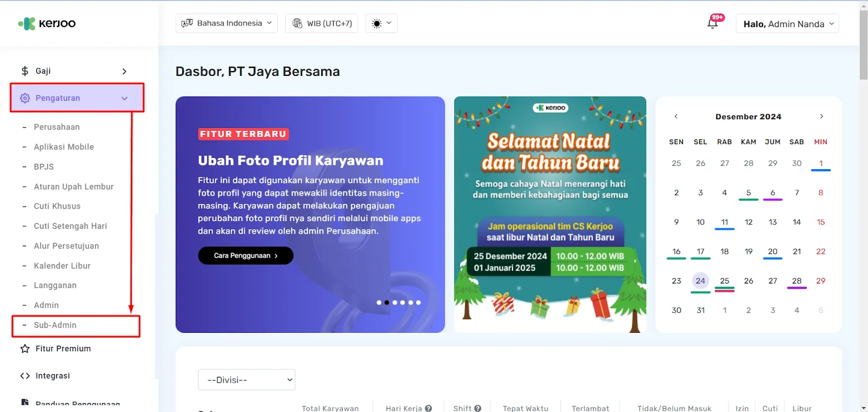Screen dimensions: 868x412
Task: Open the Cuti Khusus item
Action: point(57,206)
